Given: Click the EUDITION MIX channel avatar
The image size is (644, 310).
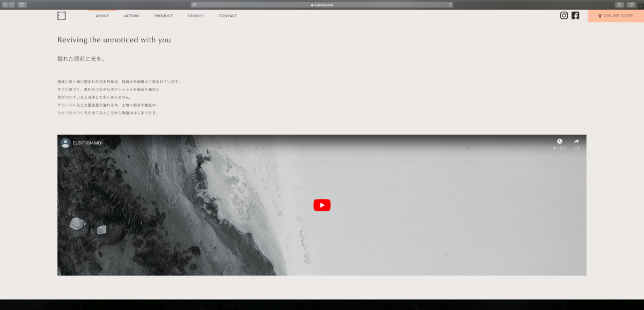Looking at the screenshot, I should click(x=65, y=143).
